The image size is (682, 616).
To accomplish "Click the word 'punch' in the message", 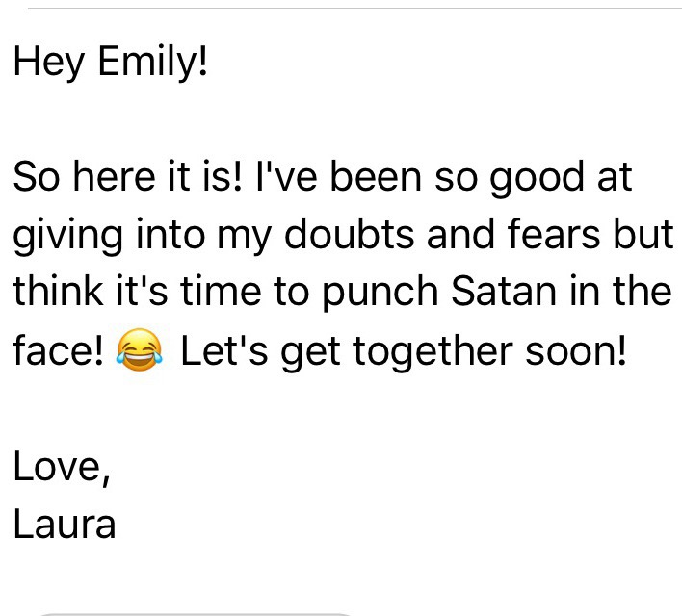I will pyautogui.click(x=380, y=293).
